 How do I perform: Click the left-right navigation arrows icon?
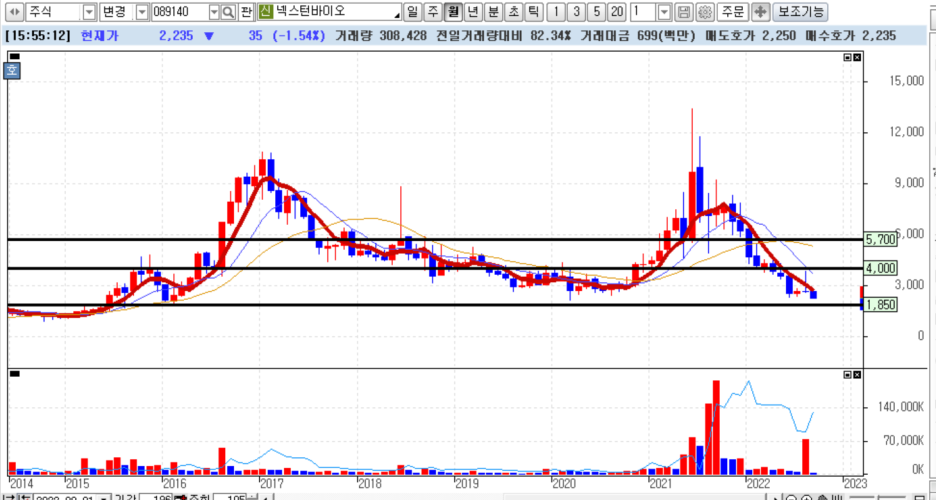click(x=16, y=11)
